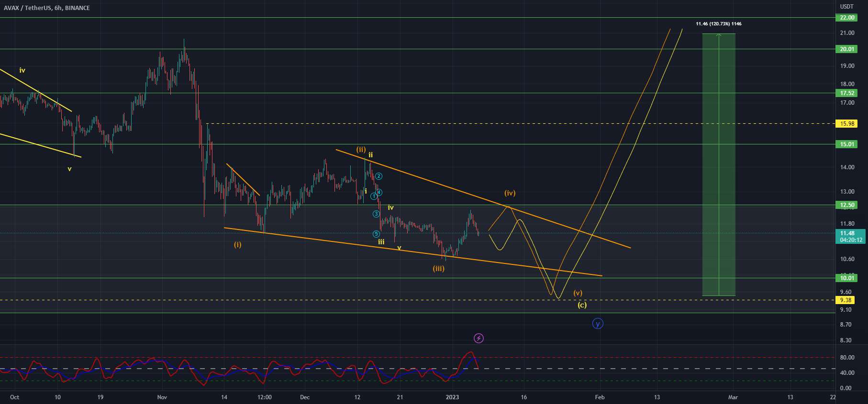The width and height of the screenshot is (868, 404).
Task: Click the 14.00 tick on price axis
Action: coord(847,167)
